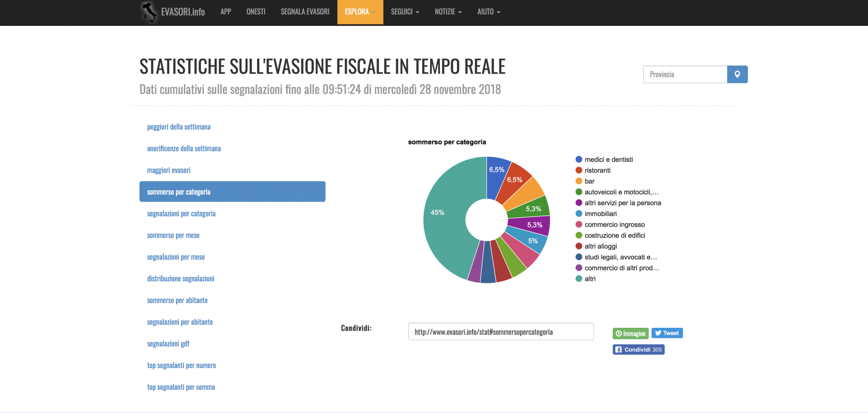Image resolution: width=868 pixels, height=413 pixels.
Task: Click the Facebook Condividi button
Action: (638, 349)
